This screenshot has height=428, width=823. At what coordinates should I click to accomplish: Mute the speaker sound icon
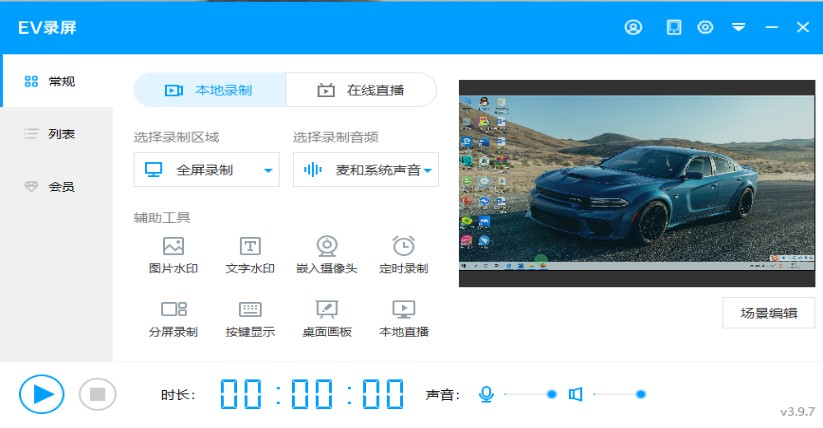[x=575, y=394]
